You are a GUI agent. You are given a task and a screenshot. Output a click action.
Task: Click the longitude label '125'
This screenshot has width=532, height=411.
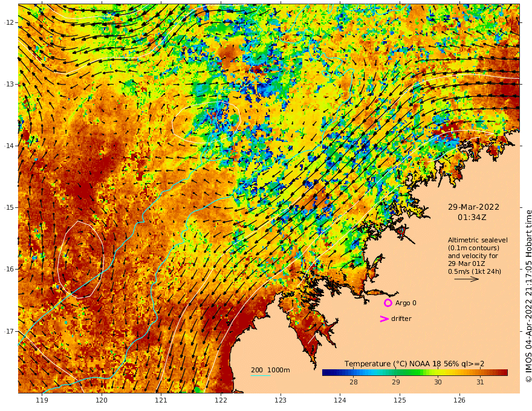coord(400,401)
